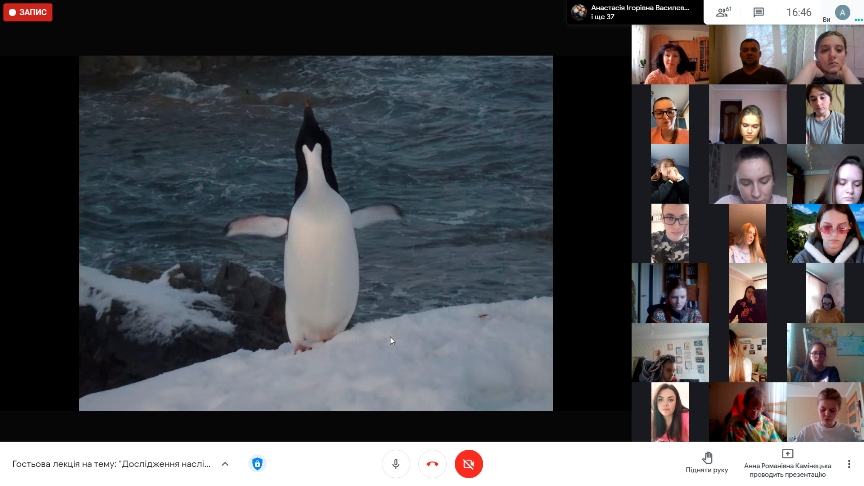Raise hand with Підняти руку button
Image resolution: width=864 pixels, height=486 pixels.
706,461
